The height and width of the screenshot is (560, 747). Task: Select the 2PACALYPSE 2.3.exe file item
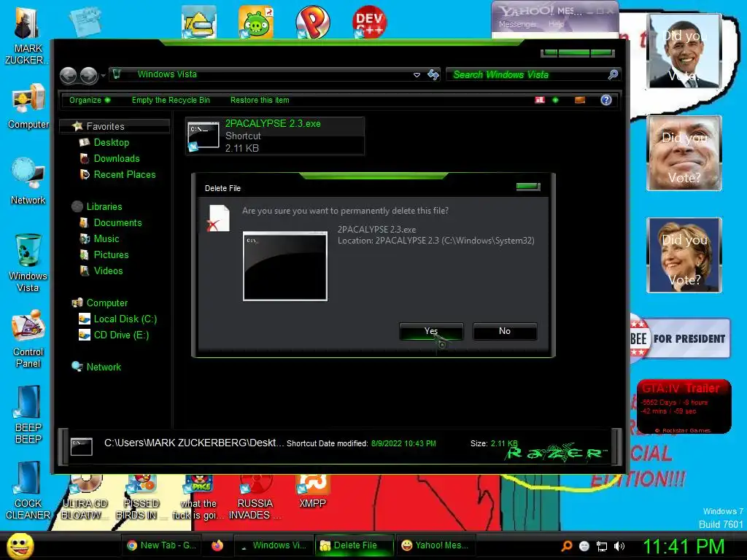pyautogui.click(x=275, y=136)
